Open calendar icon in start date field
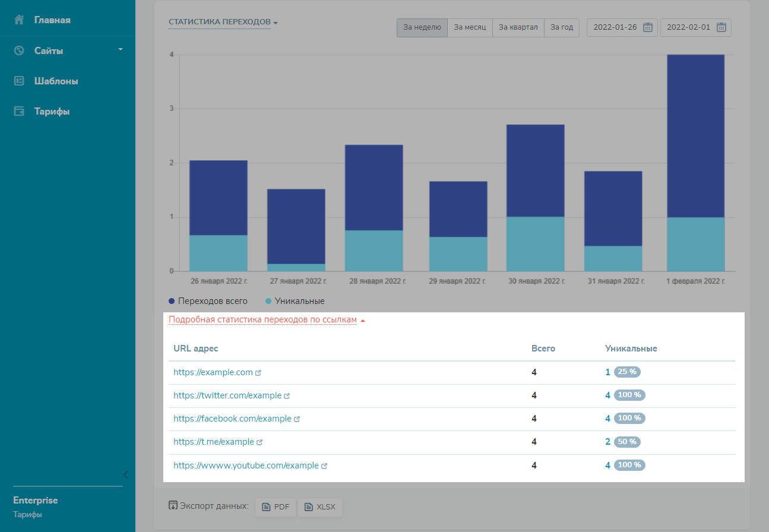This screenshot has height=532, width=769. pos(648,27)
